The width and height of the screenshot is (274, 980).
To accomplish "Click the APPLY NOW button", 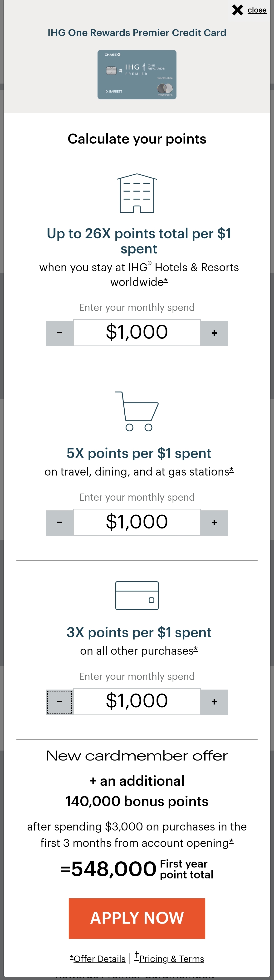I will [137, 918].
